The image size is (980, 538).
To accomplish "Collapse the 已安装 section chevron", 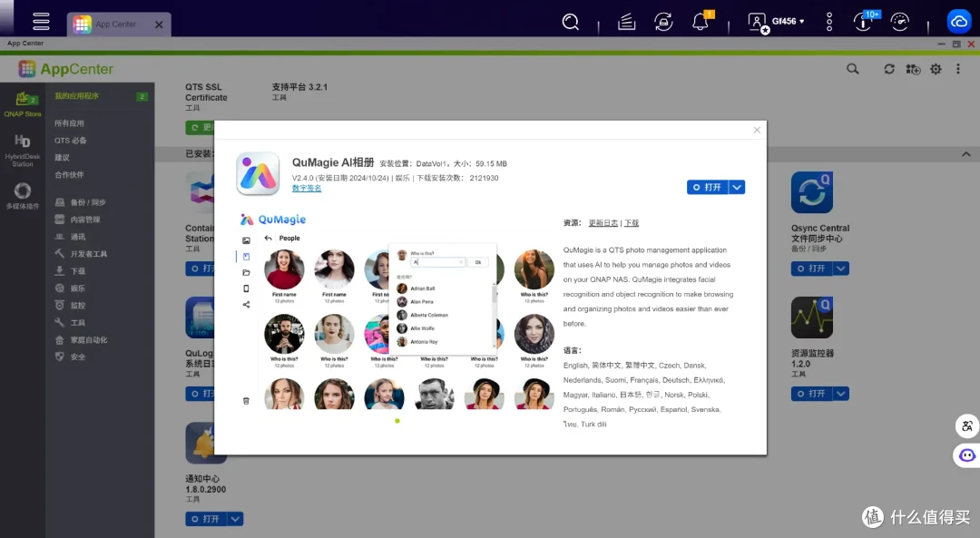I will point(965,154).
